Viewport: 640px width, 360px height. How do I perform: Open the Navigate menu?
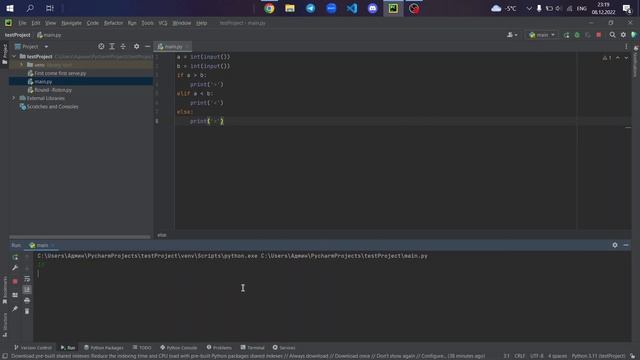click(x=71, y=23)
